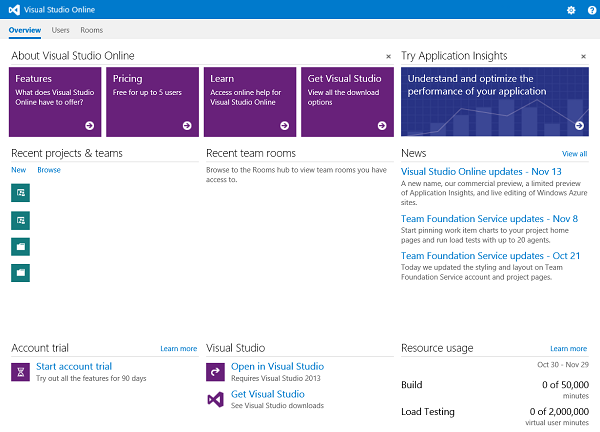Screen dimensions: 600x432
Task: Open the settings gear icon
Action: [571, 10]
